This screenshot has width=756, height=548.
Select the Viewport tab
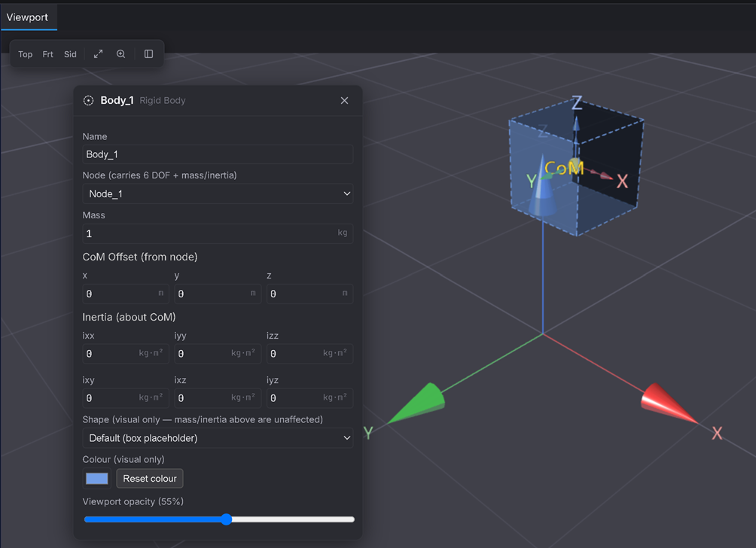[x=27, y=17]
